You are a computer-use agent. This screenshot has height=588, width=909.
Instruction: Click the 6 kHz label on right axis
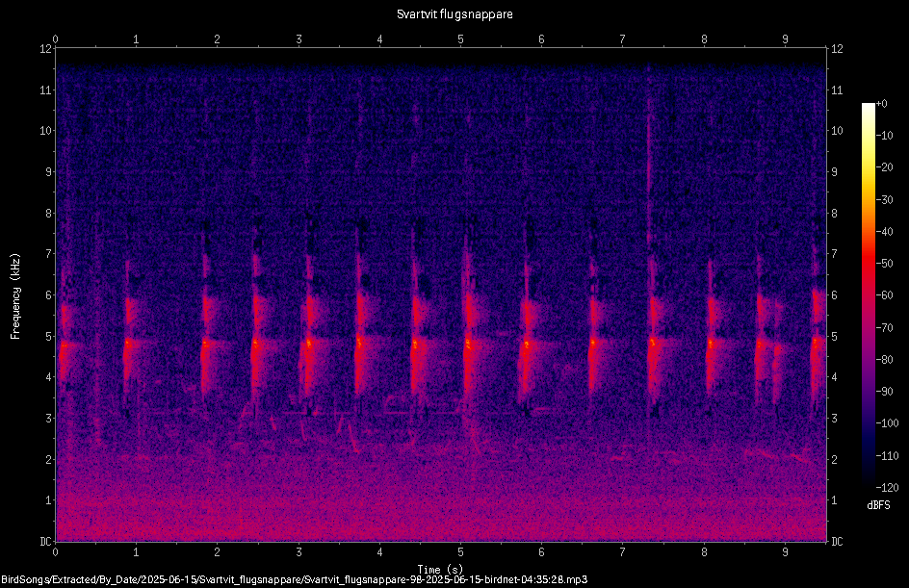click(x=835, y=295)
